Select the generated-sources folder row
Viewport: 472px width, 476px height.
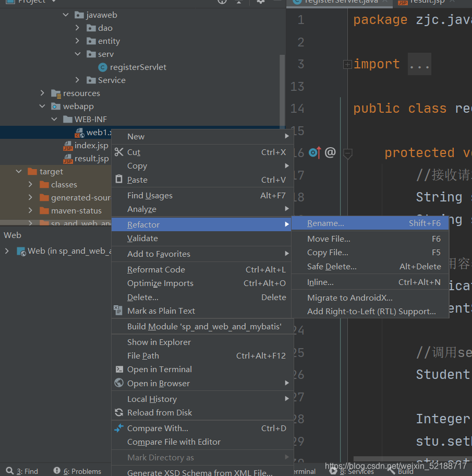[56, 197]
